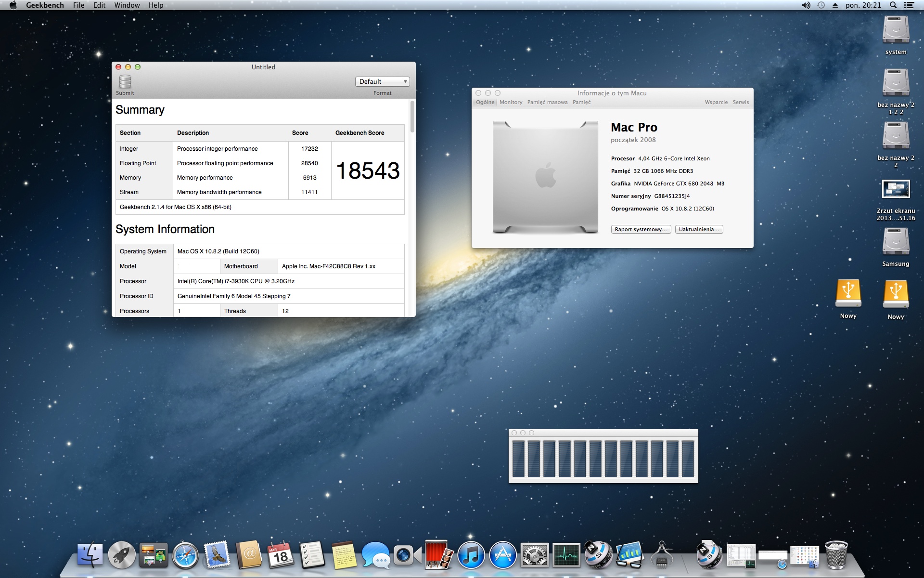Screen dimensions: 924x578
Task: Open Activity Monitor app in dock
Action: click(566, 555)
